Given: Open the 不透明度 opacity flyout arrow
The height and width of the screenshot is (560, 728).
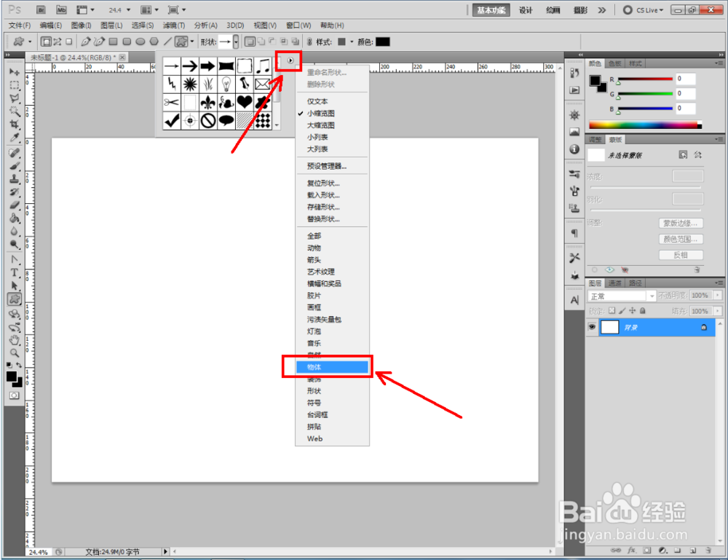Looking at the screenshot, I should pyautogui.click(x=718, y=296).
